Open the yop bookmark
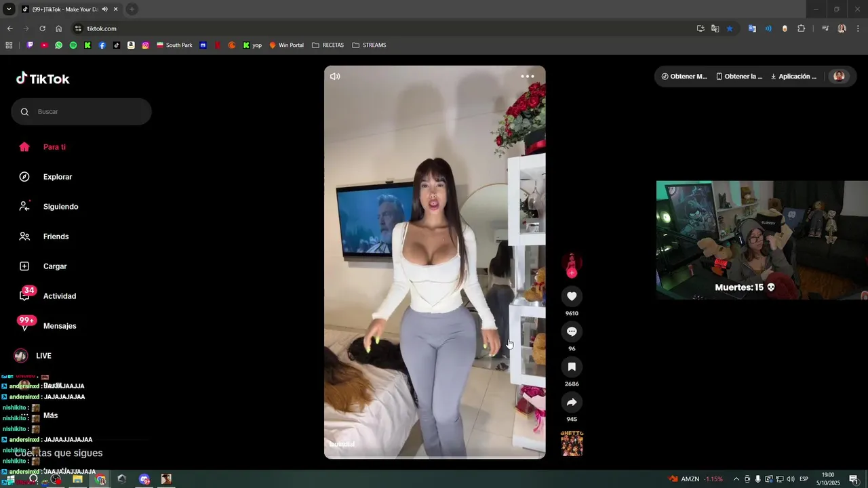Screen dimensions: 868x488 (x=252, y=45)
